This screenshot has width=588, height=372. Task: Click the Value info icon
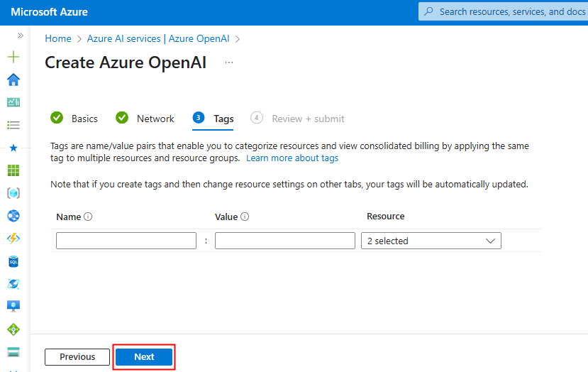(x=245, y=217)
